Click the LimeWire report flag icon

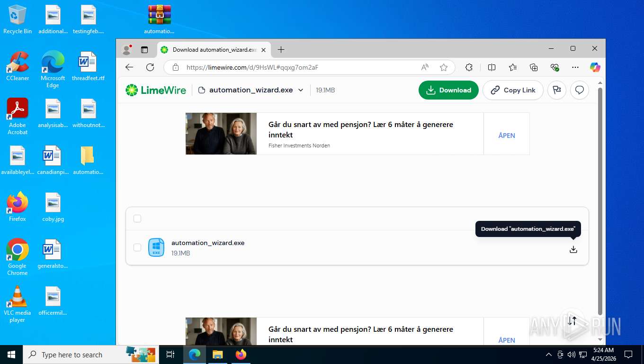(557, 90)
